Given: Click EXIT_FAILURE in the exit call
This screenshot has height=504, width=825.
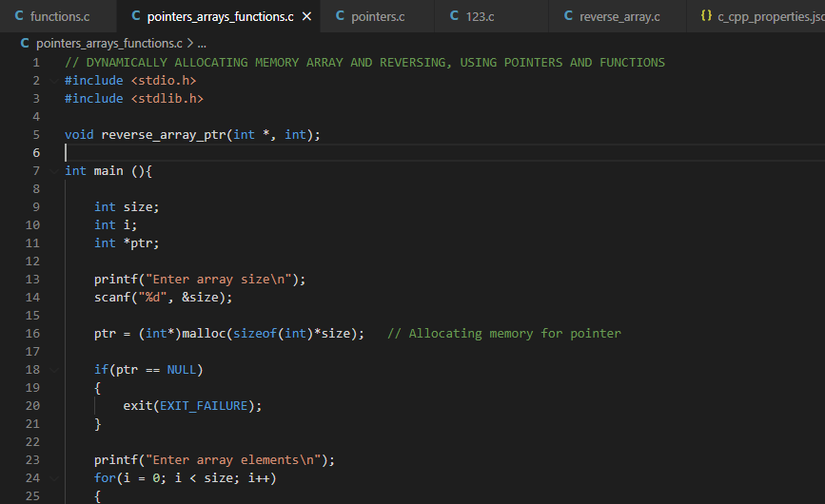Looking at the screenshot, I should pos(204,406).
